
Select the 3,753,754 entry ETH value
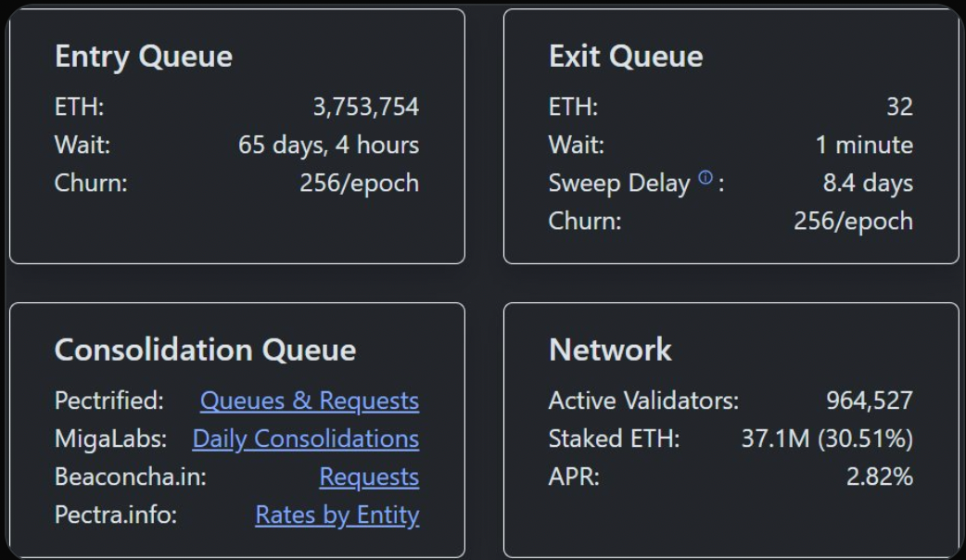365,107
